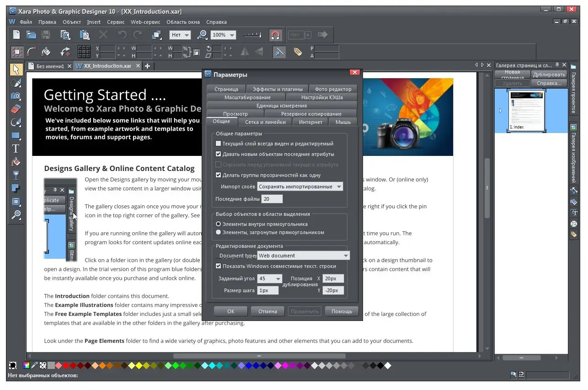Uncheck 'Делать группы прозрачностей как одну'
This screenshot has width=588, height=390.
[219, 175]
